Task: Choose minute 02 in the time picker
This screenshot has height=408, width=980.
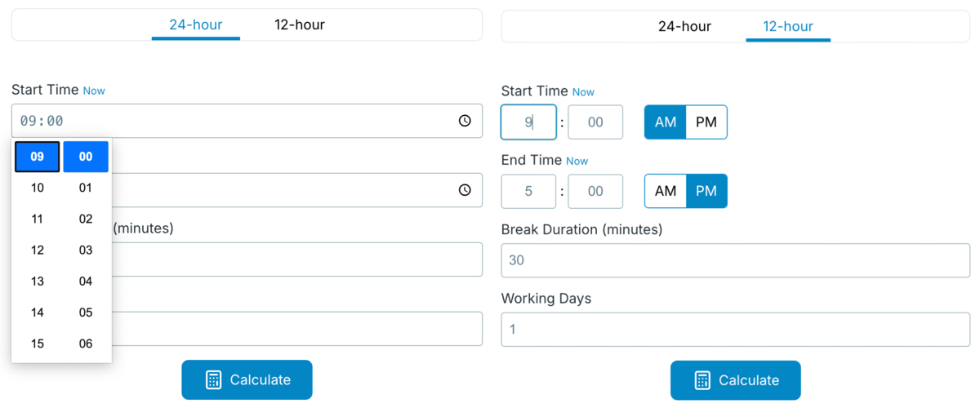Action: click(86, 219)
